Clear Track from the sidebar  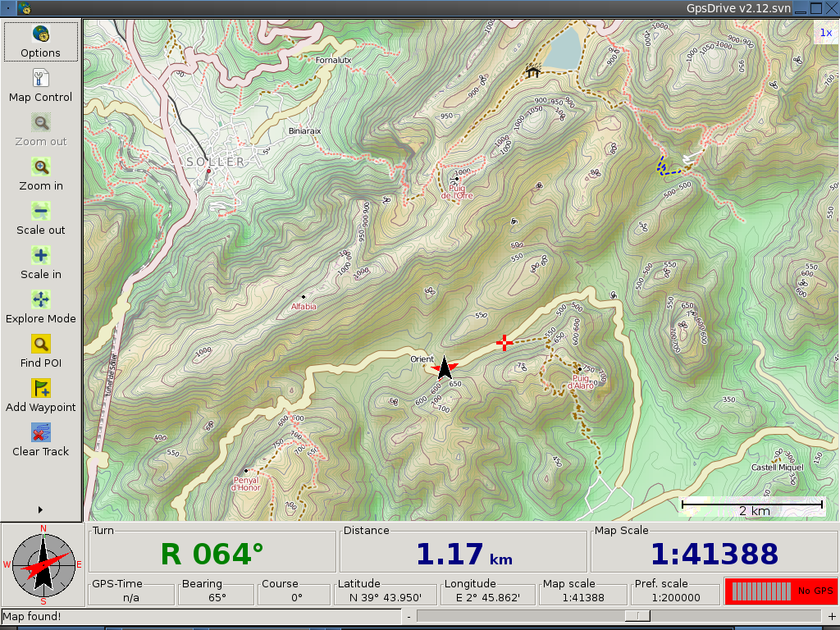pos(41,441)
